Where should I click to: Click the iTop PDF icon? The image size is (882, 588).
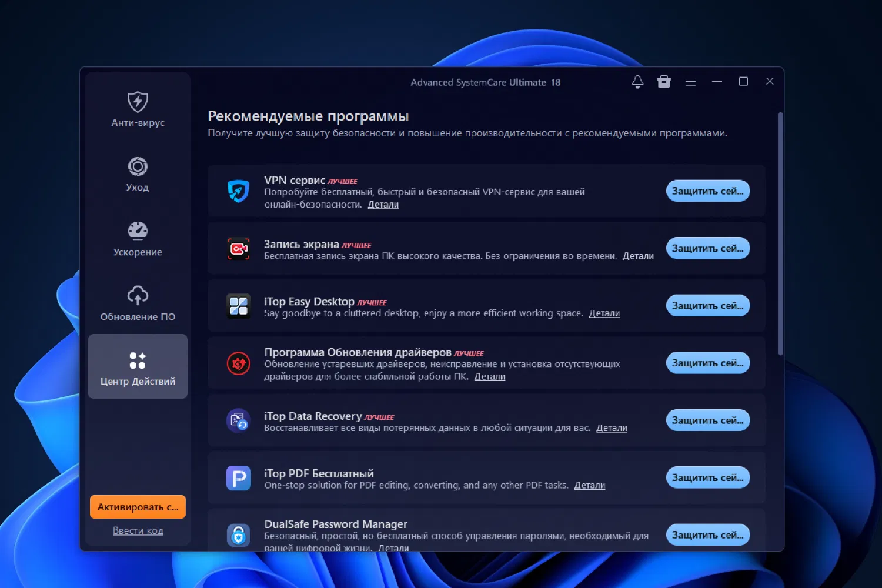[x=238, y=478]
